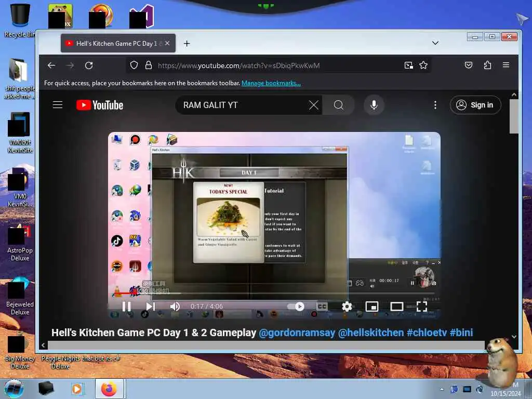532x399 pixels.
Task: Select the 'shit people asked me' folder
Action: coord(19,79)
